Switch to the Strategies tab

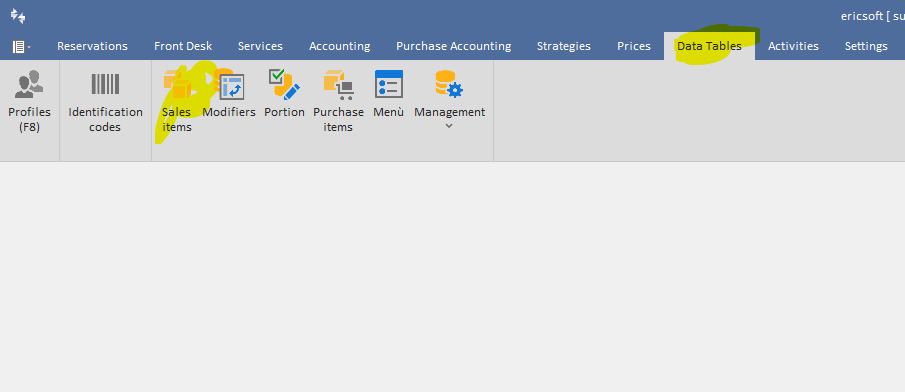point(564,46)
